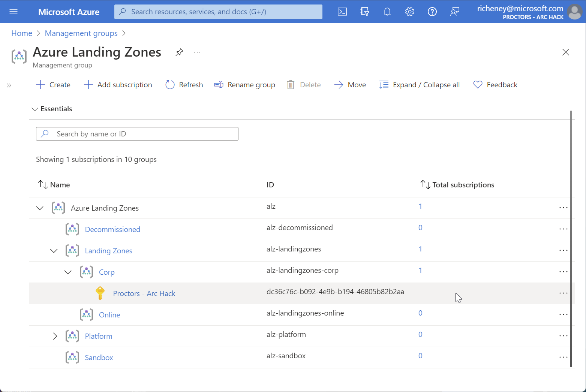This screenshot has height=392, width=586.
Task: Open the Proctors - Arc Hack subscription
Action: (x=144, y=293)
